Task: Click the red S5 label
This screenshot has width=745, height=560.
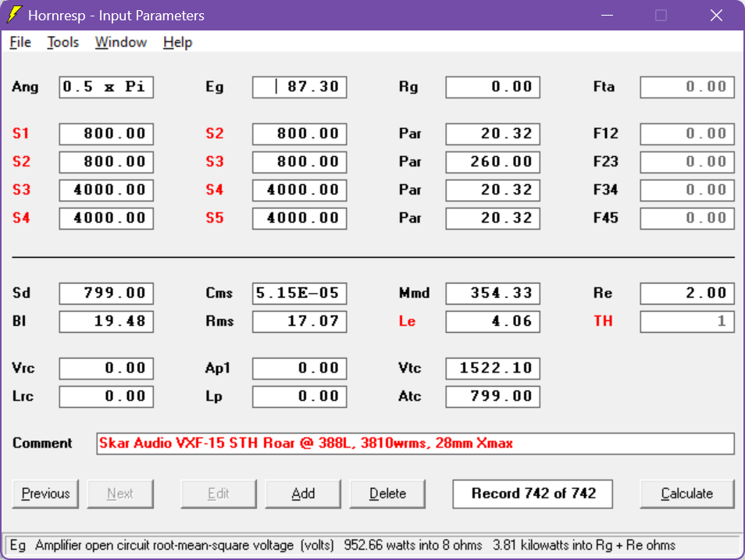Action: (x=215, y=218)
